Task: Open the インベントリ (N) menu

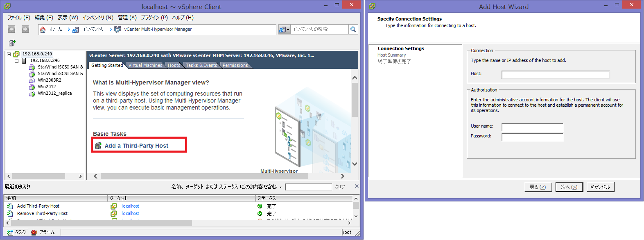Action: coord(98,18)
